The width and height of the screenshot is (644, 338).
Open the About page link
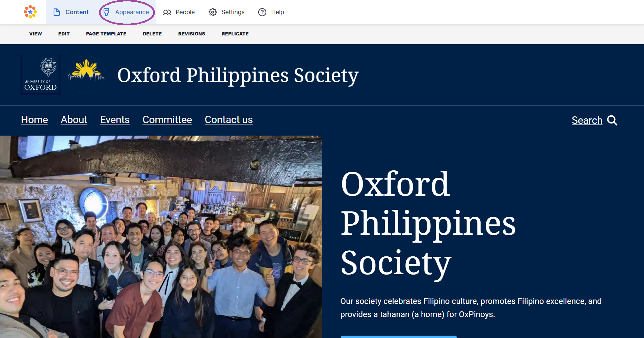pos(74,120)
